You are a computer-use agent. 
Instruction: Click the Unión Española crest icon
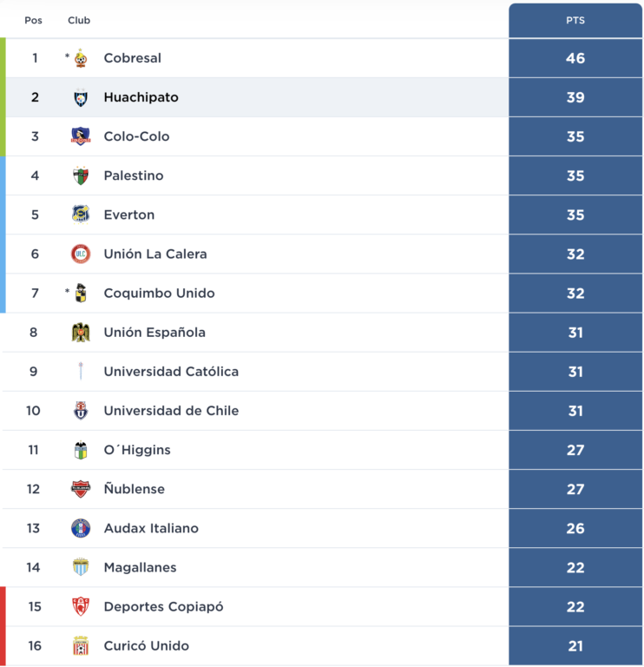tap(81, 333)
